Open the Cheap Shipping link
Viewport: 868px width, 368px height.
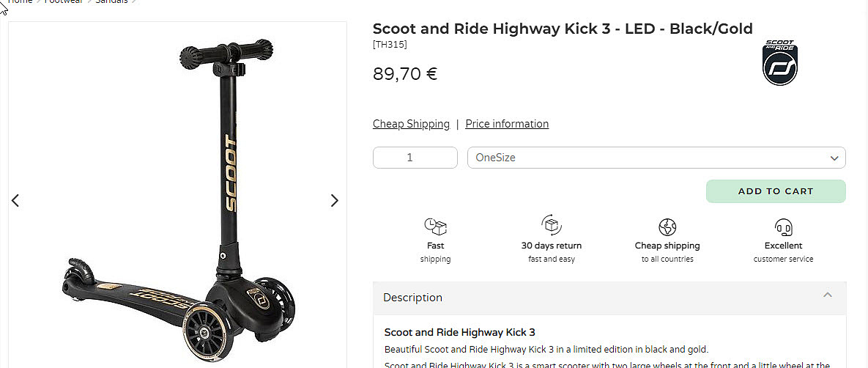411,124
